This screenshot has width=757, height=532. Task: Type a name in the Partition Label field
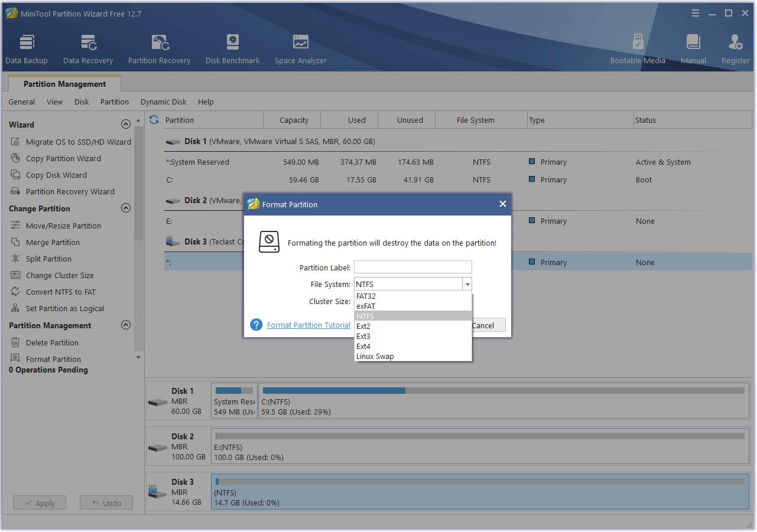412,267
